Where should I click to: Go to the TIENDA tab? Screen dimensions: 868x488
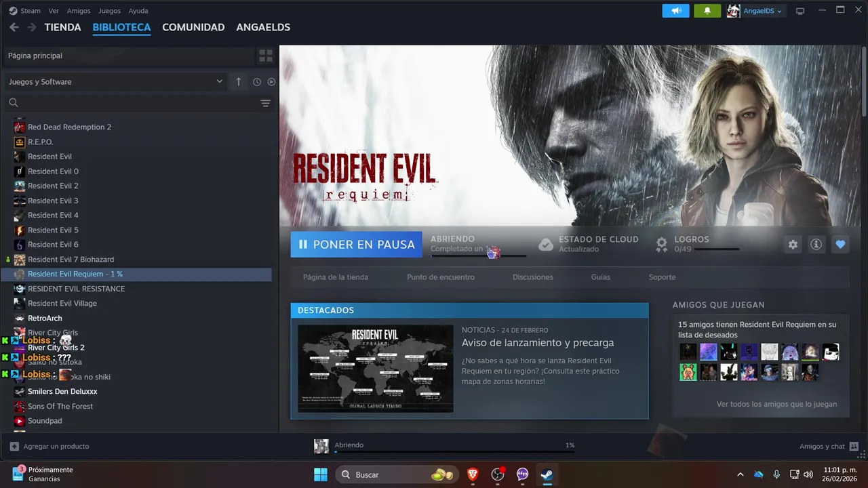pyautogui.click(x=62, y=27)
